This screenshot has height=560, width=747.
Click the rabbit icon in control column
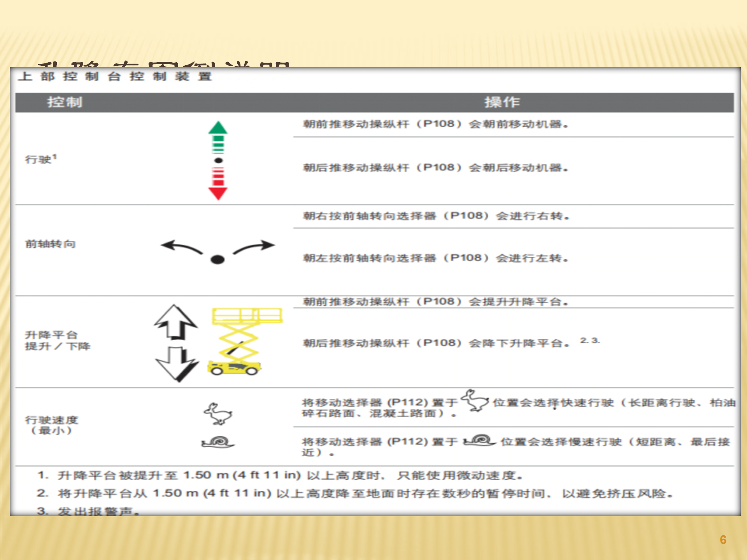(218, 413)
